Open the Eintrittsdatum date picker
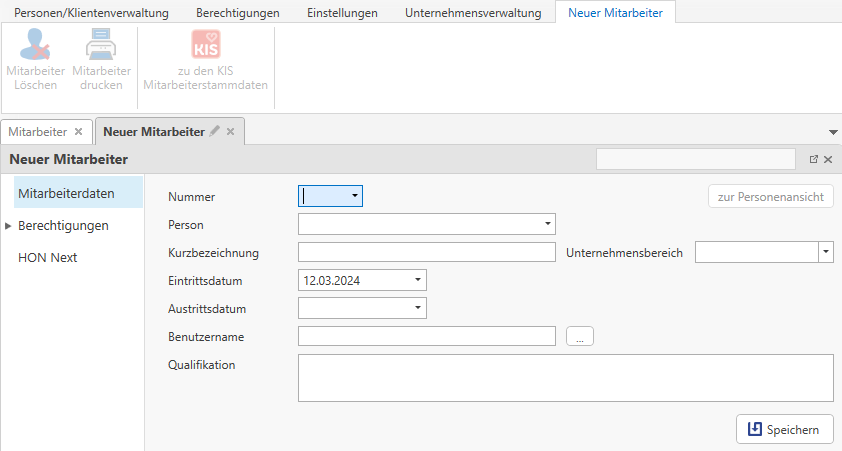The image size is (842, 451). click(x=418, y=280)
